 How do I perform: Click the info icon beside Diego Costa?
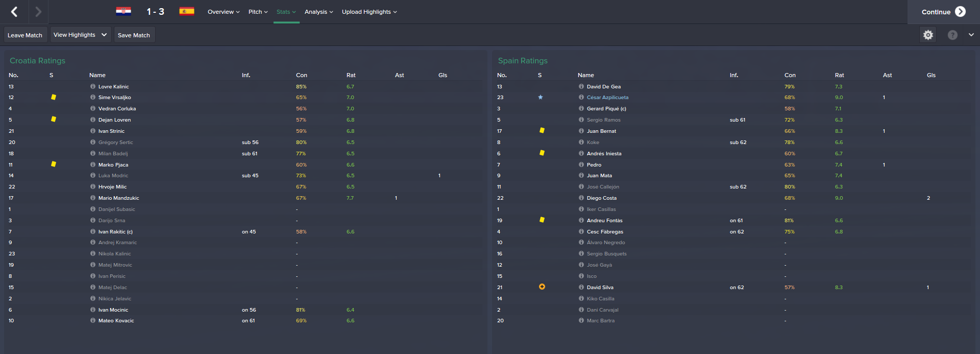[581, 198]
